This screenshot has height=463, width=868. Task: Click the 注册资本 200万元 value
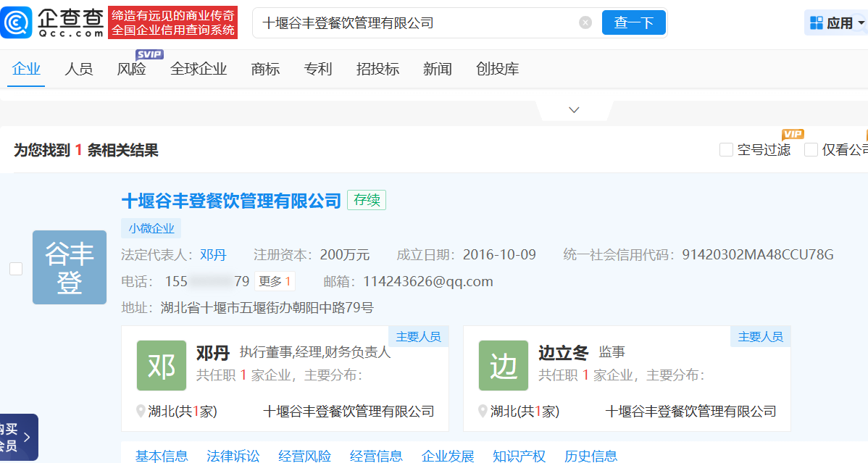(344, 255)
